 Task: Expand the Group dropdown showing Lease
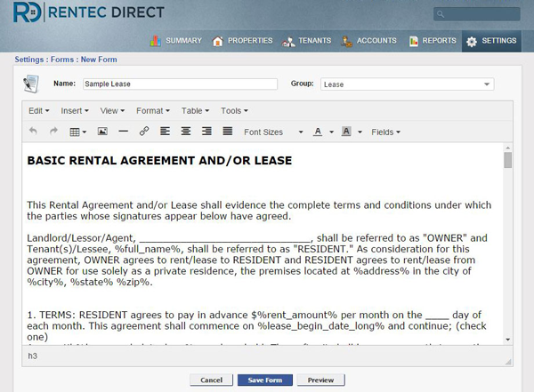click(x=407, y=84)
